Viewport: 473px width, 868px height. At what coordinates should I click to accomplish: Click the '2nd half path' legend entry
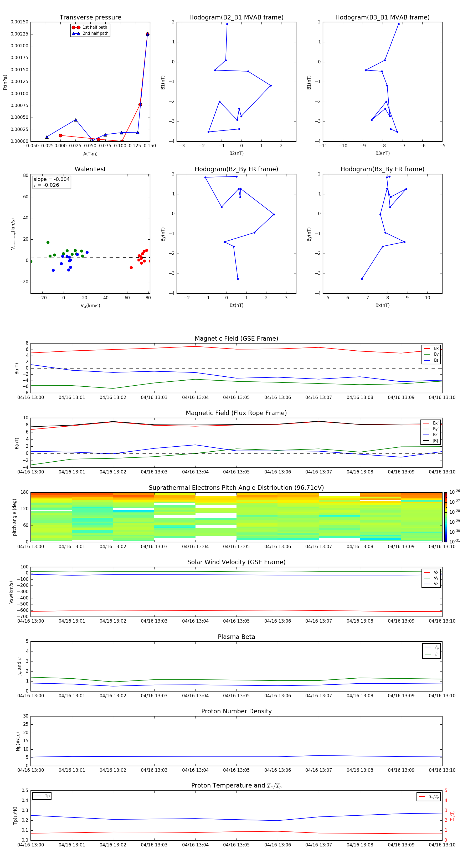(x=90, y=33)
